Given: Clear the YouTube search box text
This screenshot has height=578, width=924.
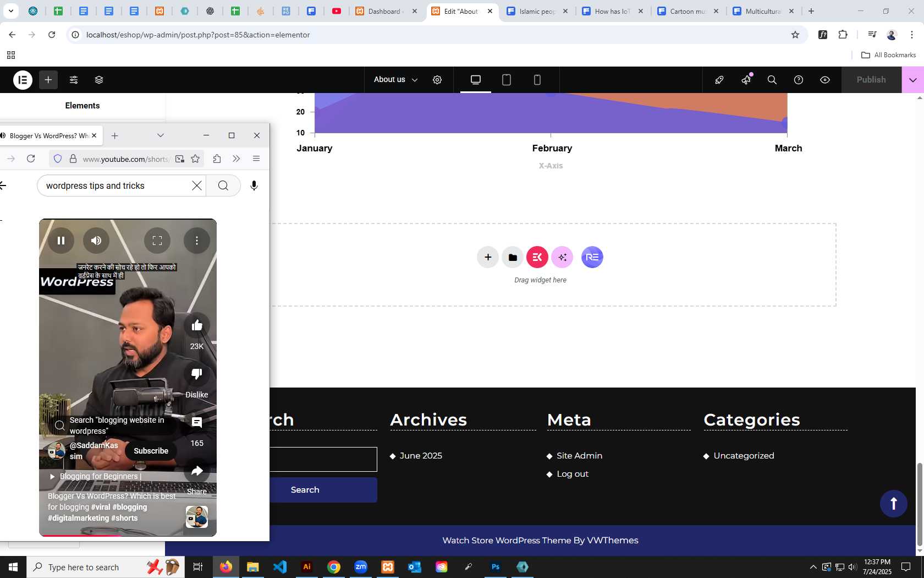Looking at the screenshot, I should click(x=197, y=186).
